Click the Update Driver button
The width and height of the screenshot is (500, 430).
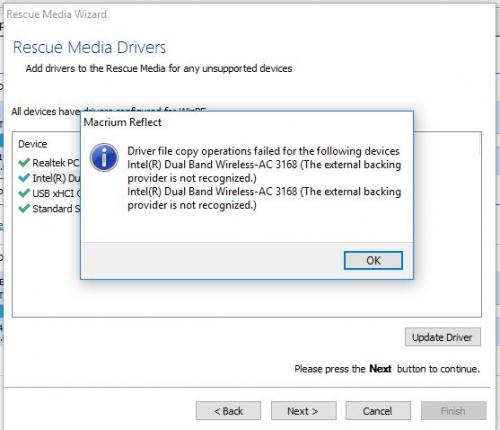click(443, 337)
